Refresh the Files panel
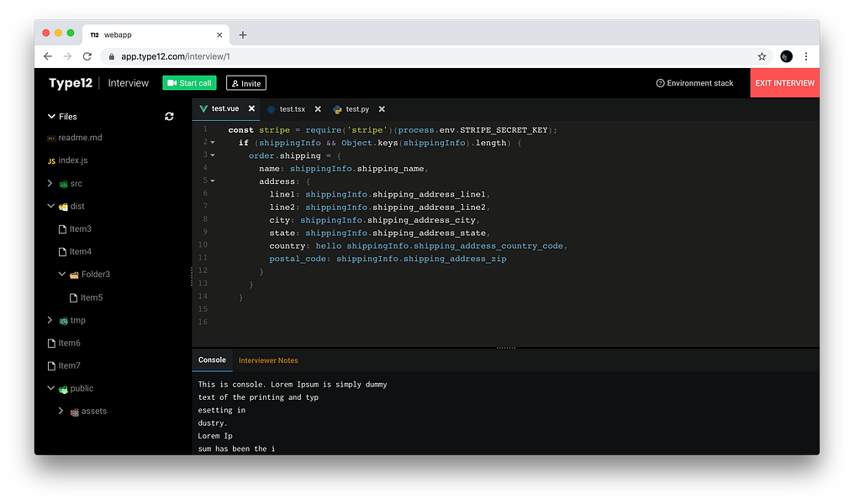The image size is (854, 504). 170,117
